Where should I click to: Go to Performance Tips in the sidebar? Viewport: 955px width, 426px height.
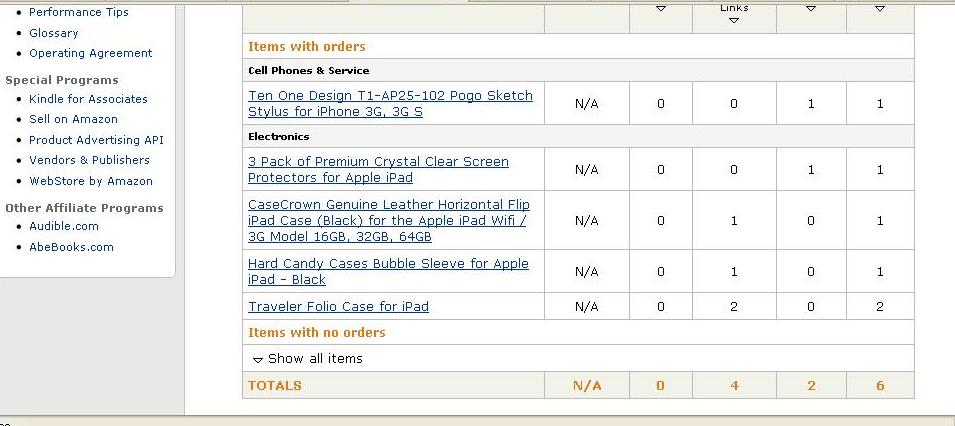point(79,12)
